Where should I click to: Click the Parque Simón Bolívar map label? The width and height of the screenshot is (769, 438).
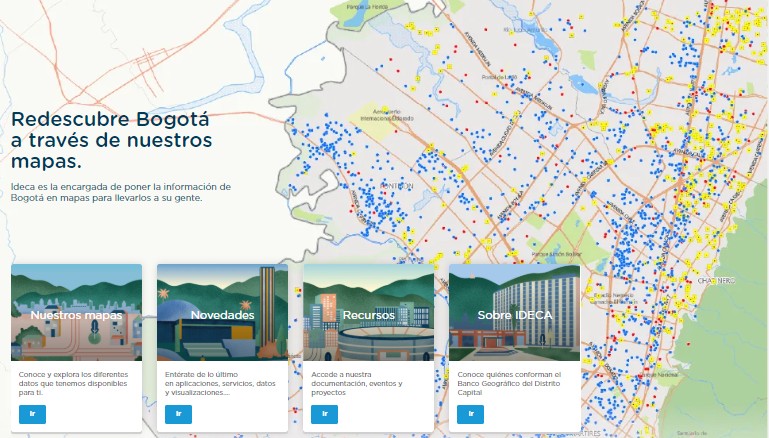click(557, 254)
